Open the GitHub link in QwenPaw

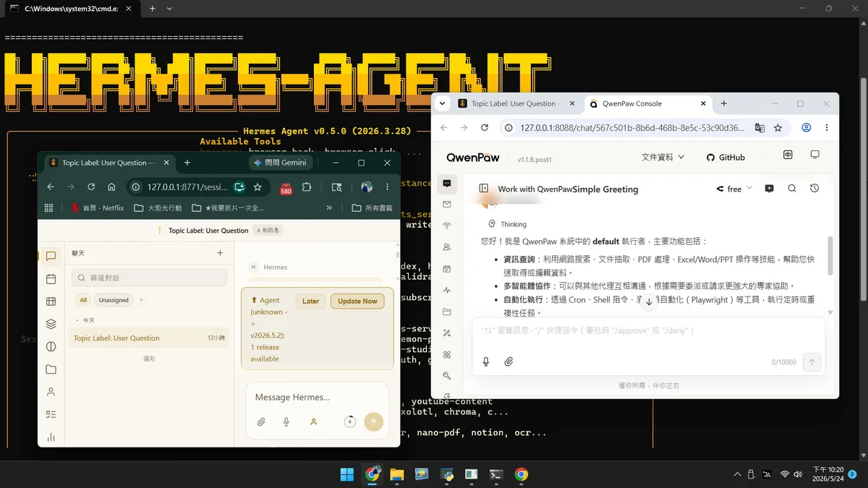click(x=726, y=157)
